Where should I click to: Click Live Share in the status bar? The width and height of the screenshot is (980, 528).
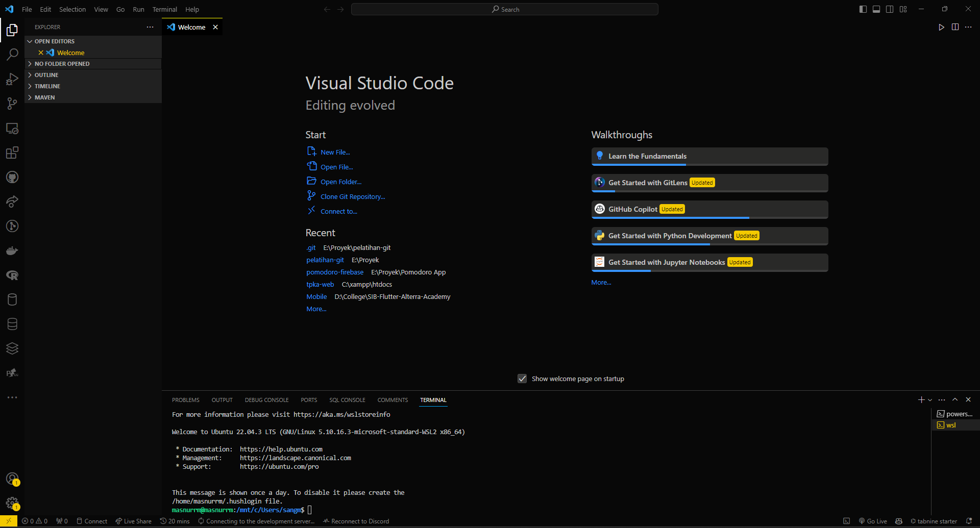tap(133, 521)
